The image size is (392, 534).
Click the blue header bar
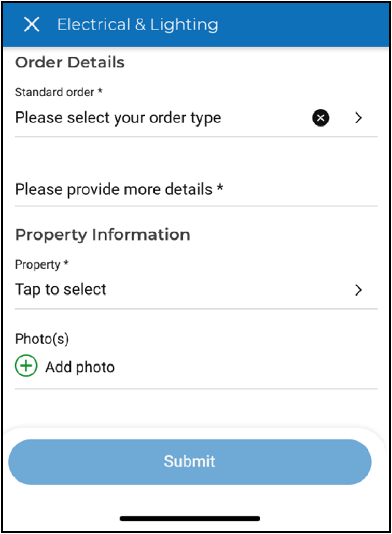(301, 24)
